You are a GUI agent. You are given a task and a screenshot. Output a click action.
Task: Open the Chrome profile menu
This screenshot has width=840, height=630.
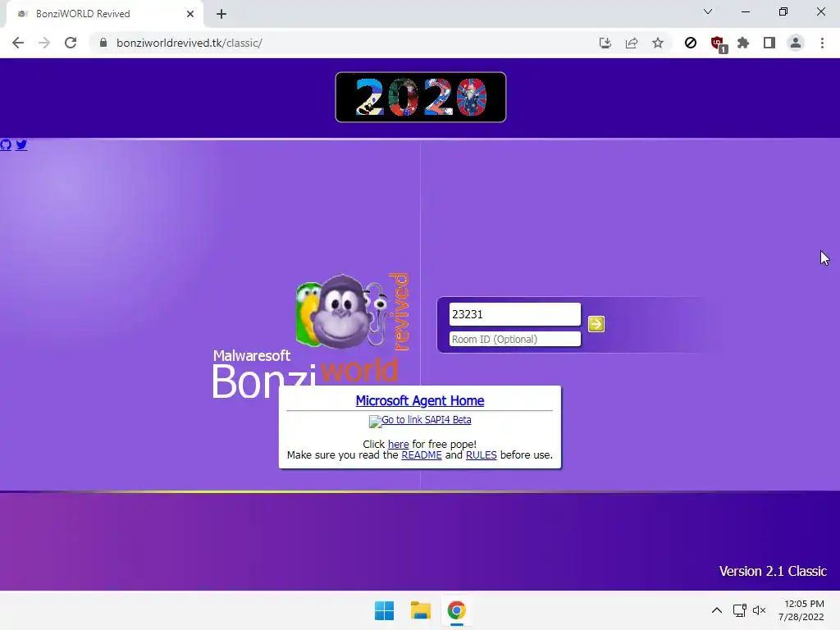(x=796, y=43)
